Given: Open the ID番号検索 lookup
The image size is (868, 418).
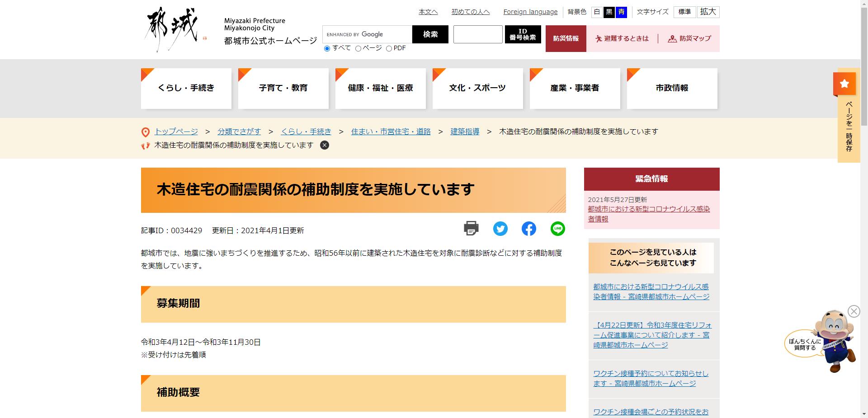Looking at the screenshot, I should (x=523, y=34).
